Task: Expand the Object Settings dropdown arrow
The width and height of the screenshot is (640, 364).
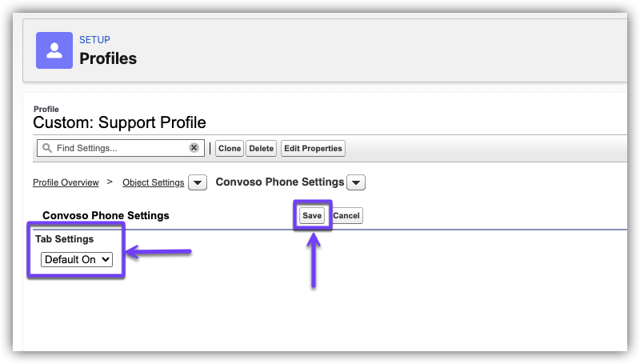Action: click(198, 182)
